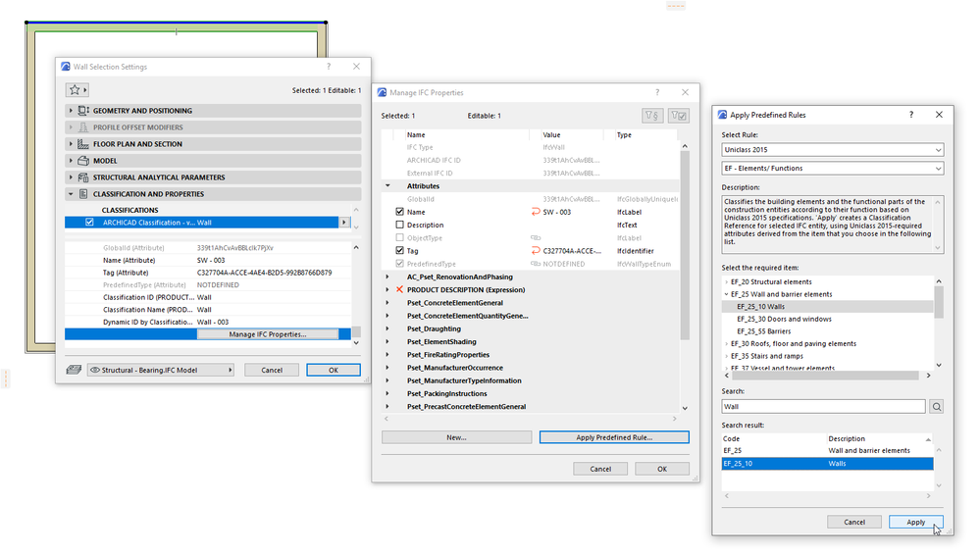Image resolution: width=980 pixels, height=555 pixels.
Task: Expand Pset_Draughting group
Action: (387, 328)
